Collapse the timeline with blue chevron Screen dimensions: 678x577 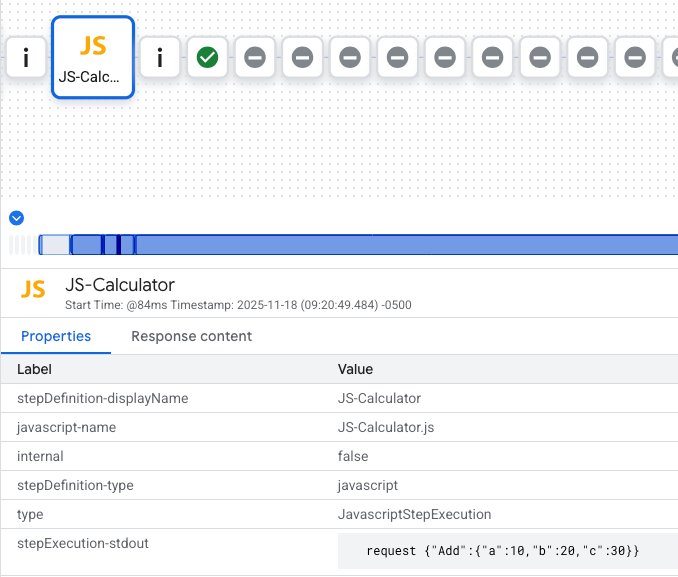16,218
